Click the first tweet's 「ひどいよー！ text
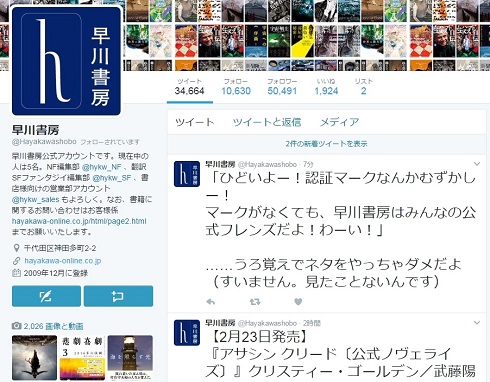Viewport: 490px width, 382px height. coord(255,179)
